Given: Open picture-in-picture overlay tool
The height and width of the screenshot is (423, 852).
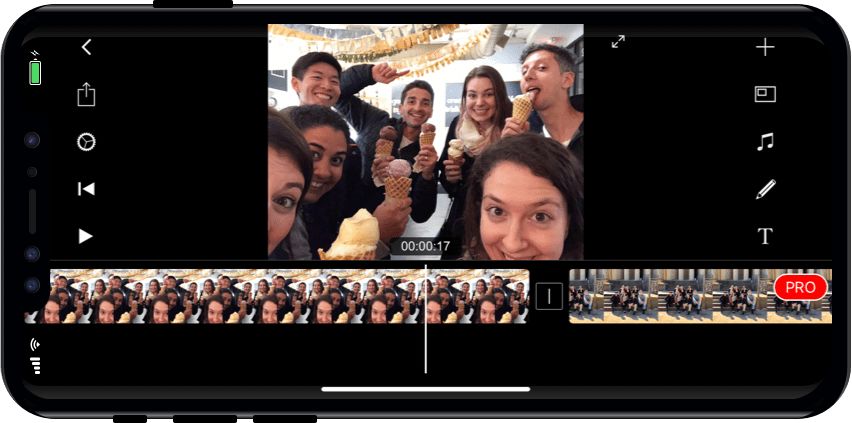Looking at the screenshot, I should [765, 95].
